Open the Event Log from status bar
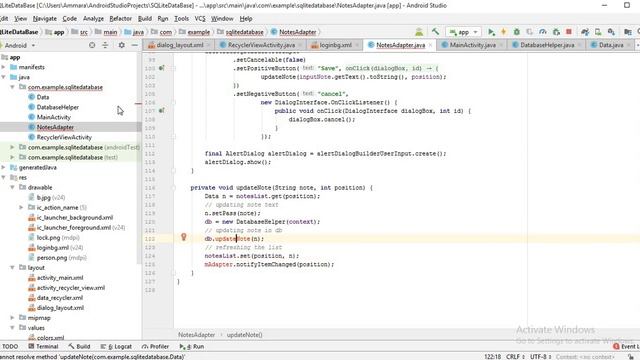This screenshot has height=360, width=640. pyautogui.click(x=626, y=347)
